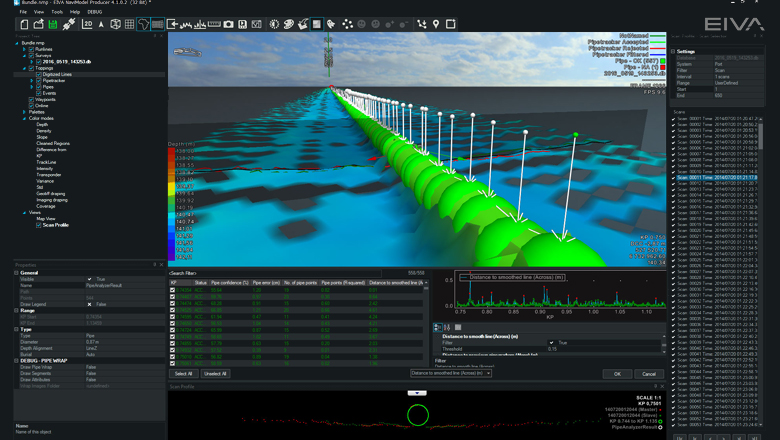Viewport: 780px width, 440px height.
Task: Click the plug connection icon
Action: click(x=69, y=24)
